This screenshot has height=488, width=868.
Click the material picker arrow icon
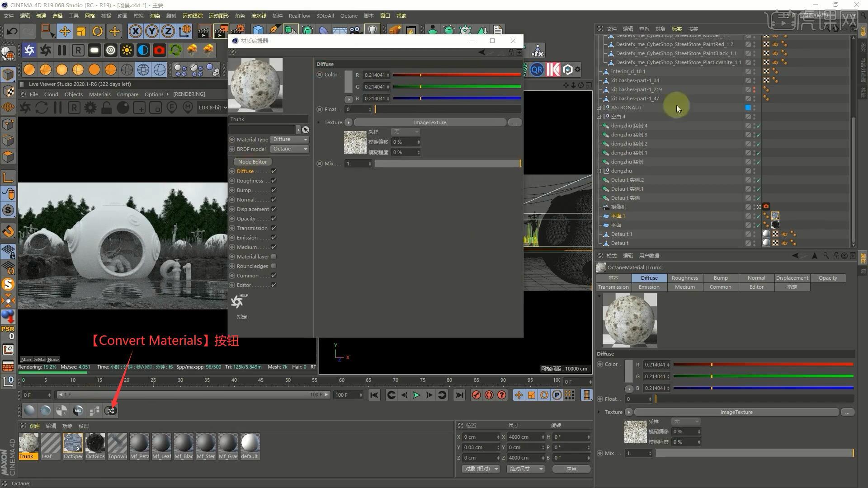tap(306, 130)
